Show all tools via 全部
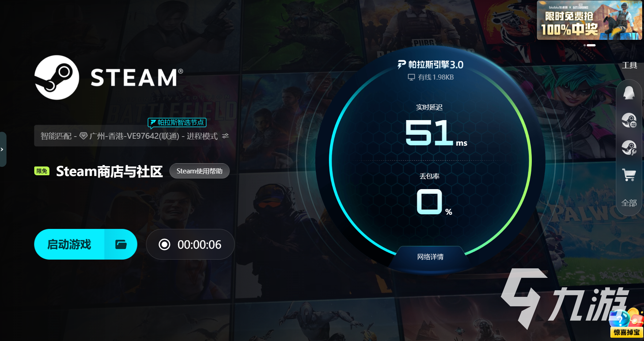Viewport: 644px width, 341px height. point(629,203)
